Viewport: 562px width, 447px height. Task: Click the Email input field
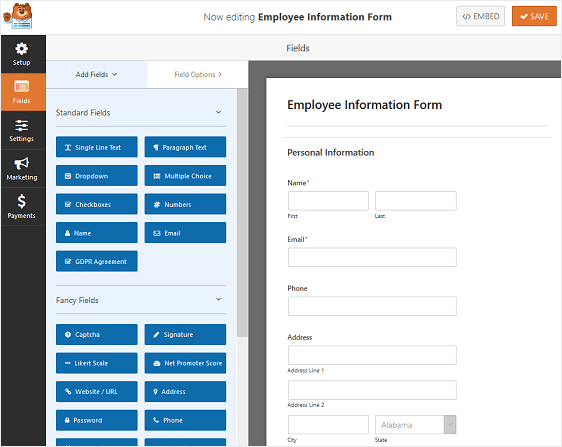point(372,257)
